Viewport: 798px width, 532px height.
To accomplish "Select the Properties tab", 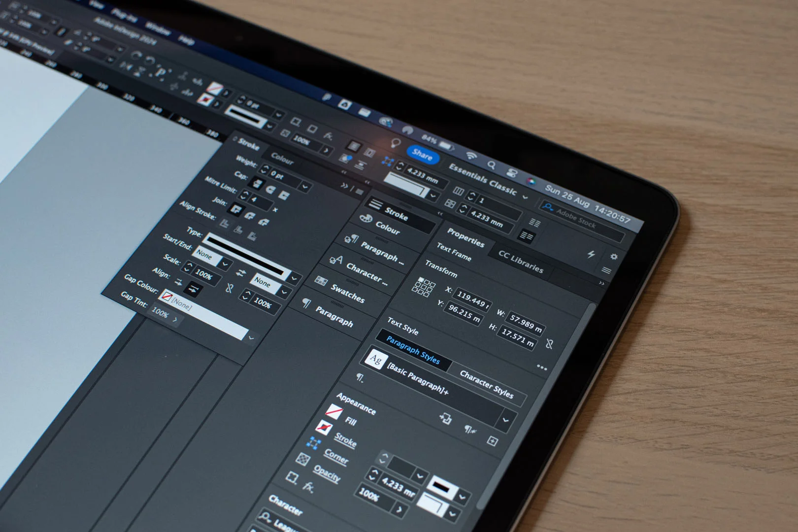I will [465, 238].
